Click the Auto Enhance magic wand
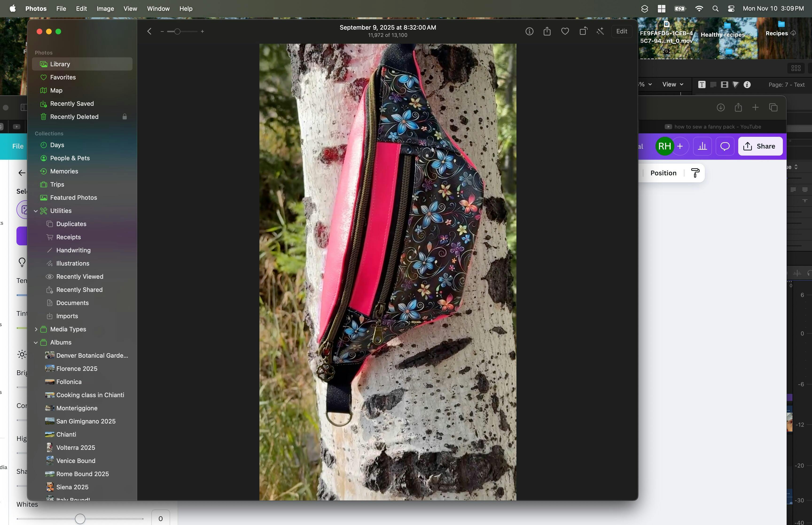Viewport: 812px width, 525px height. pos(600,31)
